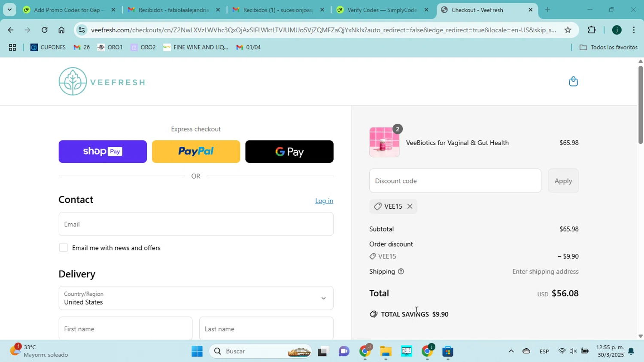
Task: Click the shipping help question mark icon
Action: [401, 271]
